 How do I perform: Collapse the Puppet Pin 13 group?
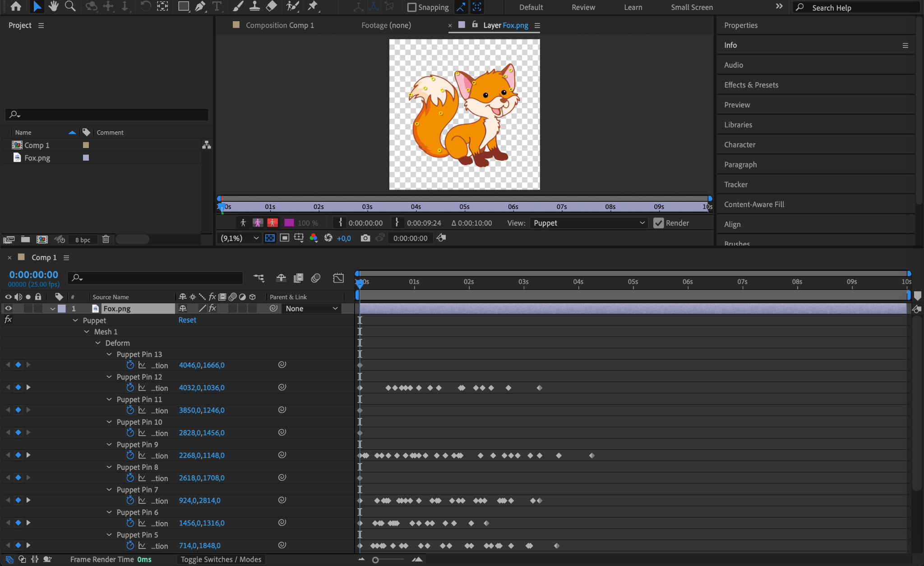[109, 354]
